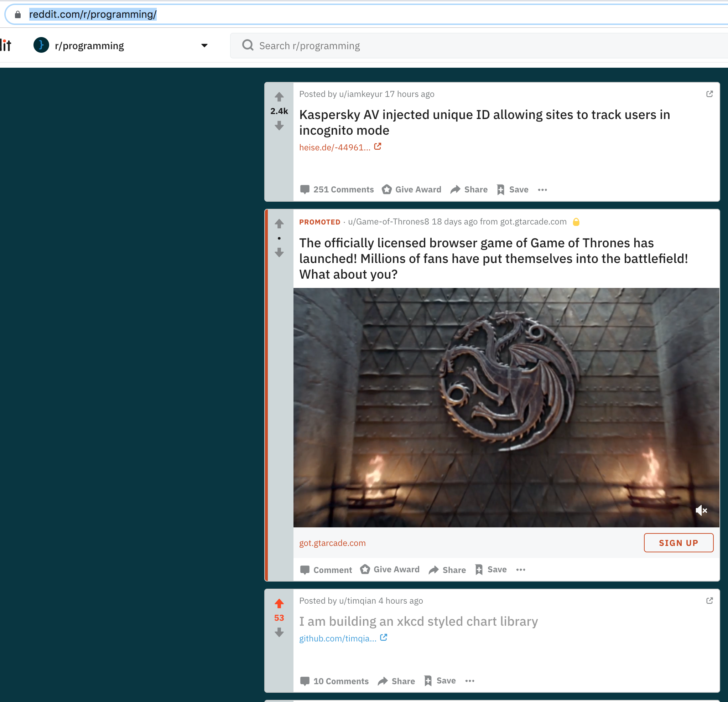Open more options on promoted post
This screenshot has height=702, width=728.
coord(521,570)
